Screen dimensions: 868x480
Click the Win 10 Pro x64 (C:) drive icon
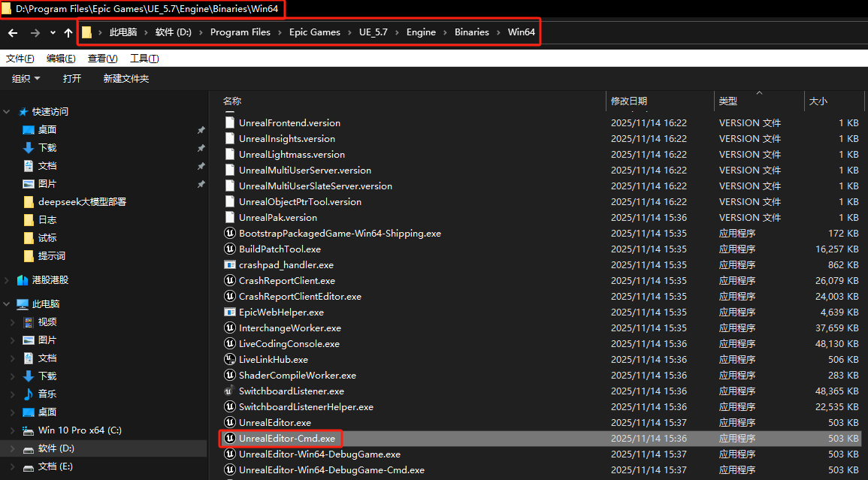[x=28, y=430]
